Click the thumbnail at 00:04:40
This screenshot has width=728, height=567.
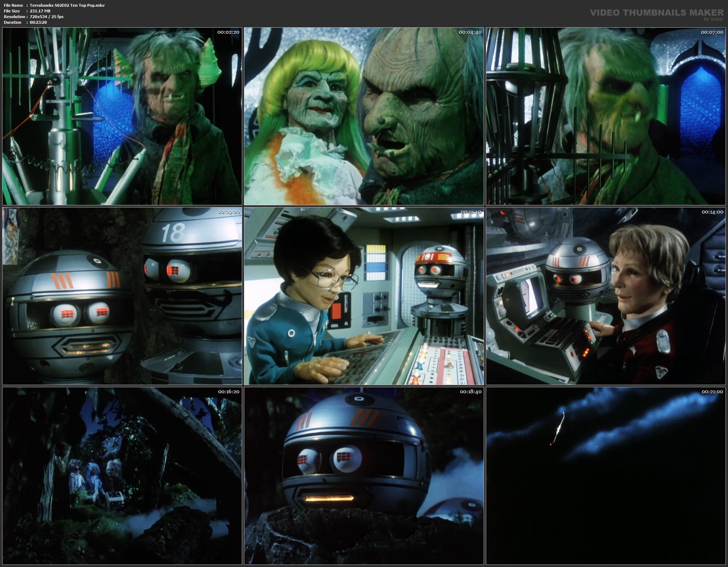tap(364, 116)
